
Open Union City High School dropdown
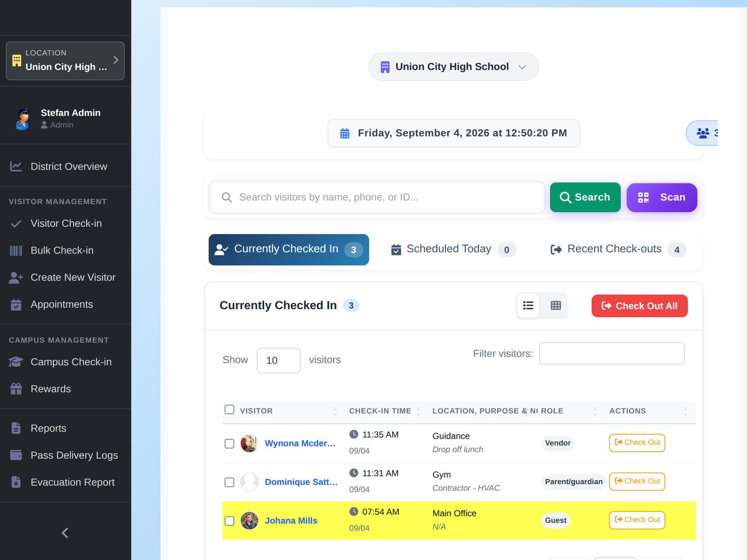[454, 67]
